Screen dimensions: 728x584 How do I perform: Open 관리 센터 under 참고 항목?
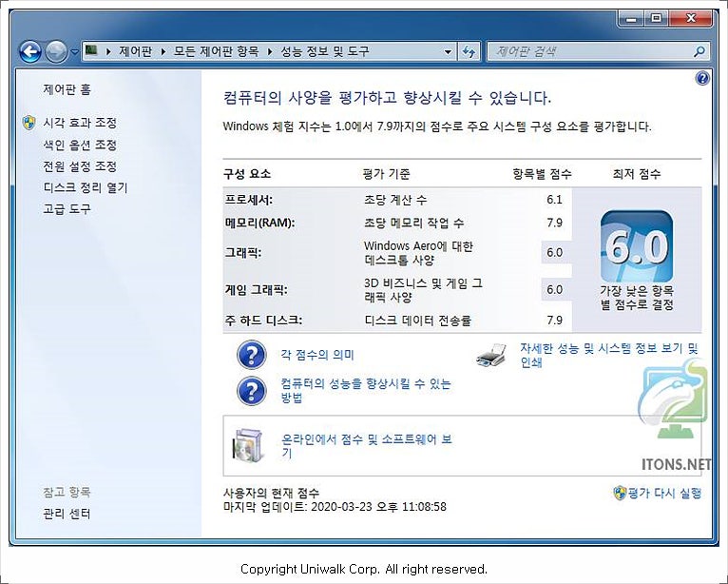pos(67,514)
